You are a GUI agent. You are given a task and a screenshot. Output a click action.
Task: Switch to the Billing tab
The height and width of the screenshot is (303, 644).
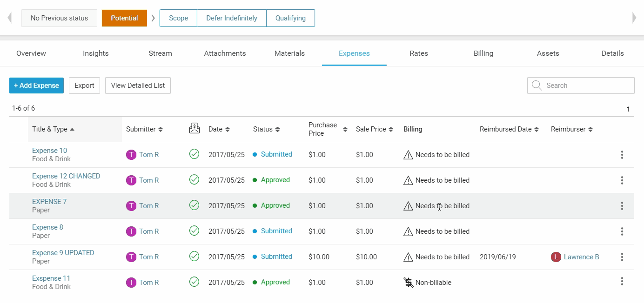click(x=483, y=53)
